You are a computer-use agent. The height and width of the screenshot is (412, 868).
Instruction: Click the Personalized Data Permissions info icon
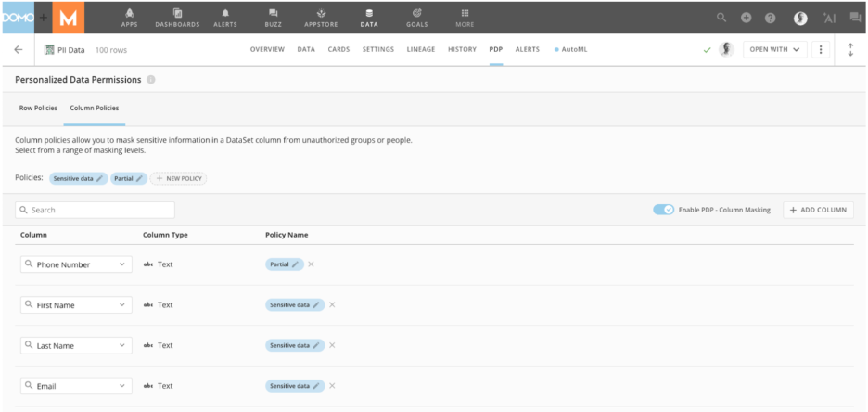click(x=151, y=80)
